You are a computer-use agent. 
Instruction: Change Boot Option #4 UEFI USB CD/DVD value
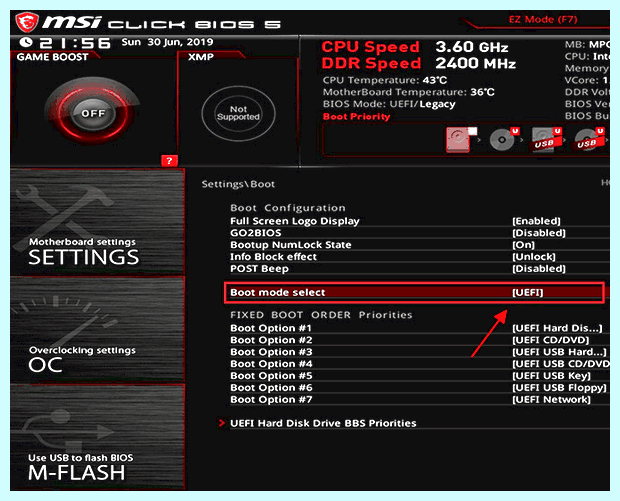point(561,364)
